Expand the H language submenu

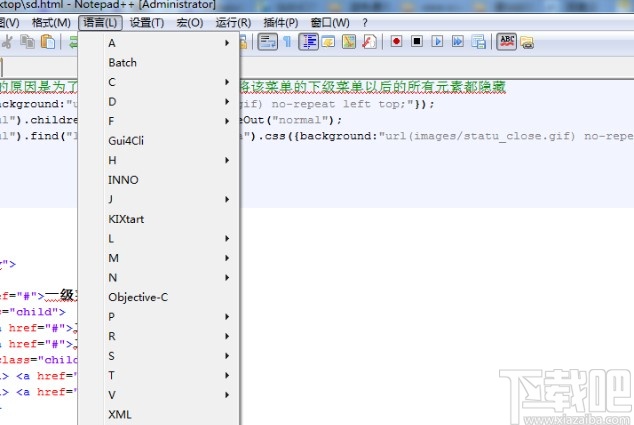(159, 160)
